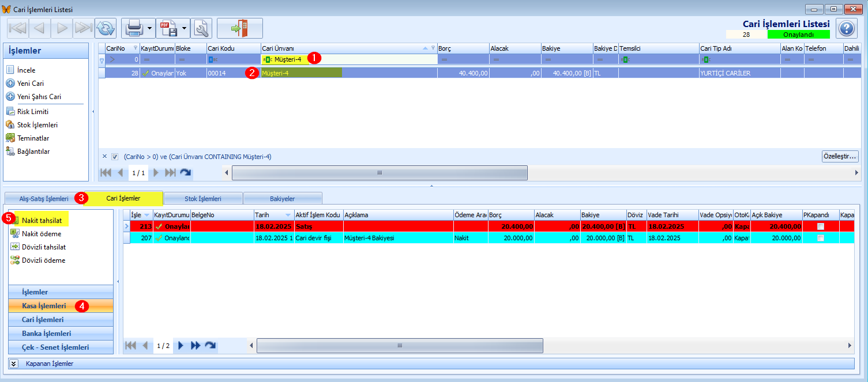The width and height of the screenshot is (868, 382).
Task: Check PKapandı box in the Cari devir fişi row
Action: click(x=821, y=238)
